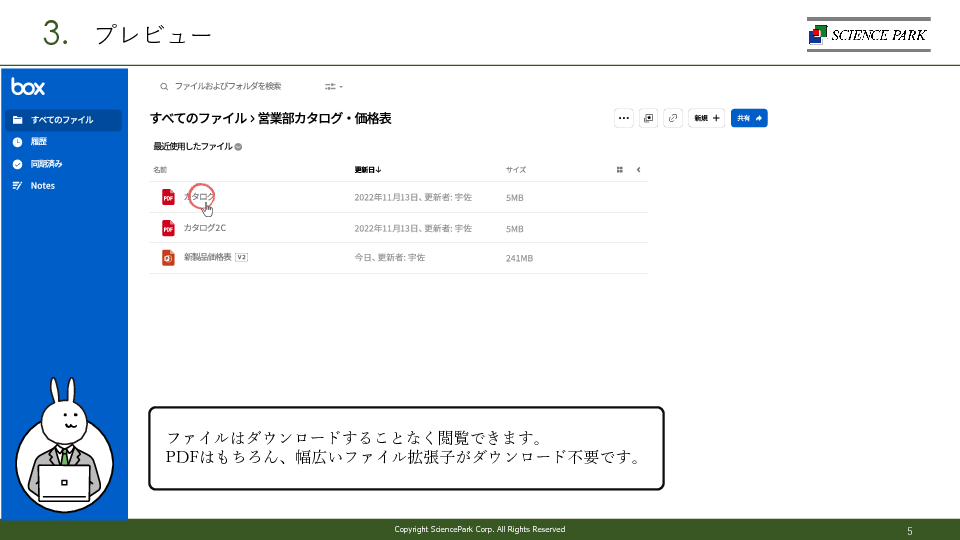Image resolution: width=960 pixels, height=540 pixels.
Task: Click the blue 共有 share button
Action: point(749,118)
